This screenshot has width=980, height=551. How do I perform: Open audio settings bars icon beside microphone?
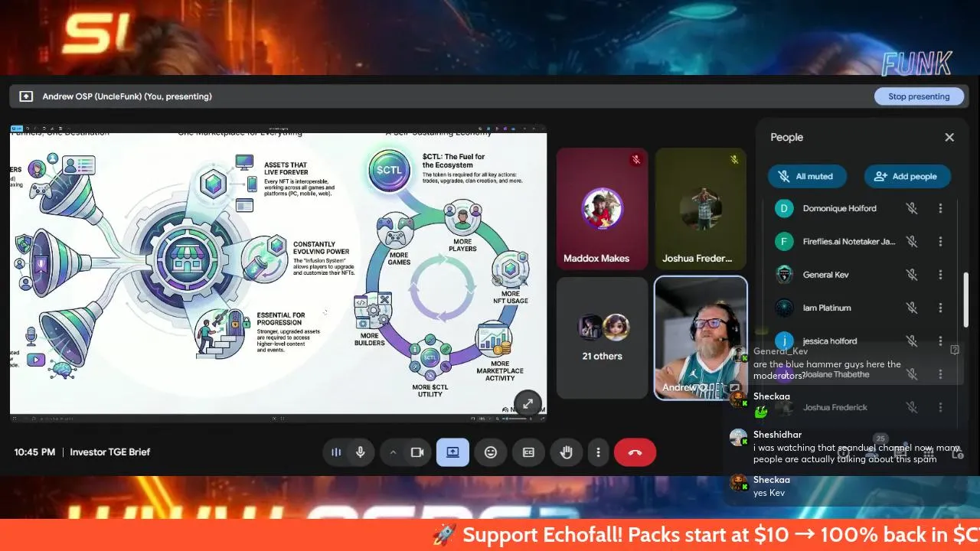(x=335, y=452)
